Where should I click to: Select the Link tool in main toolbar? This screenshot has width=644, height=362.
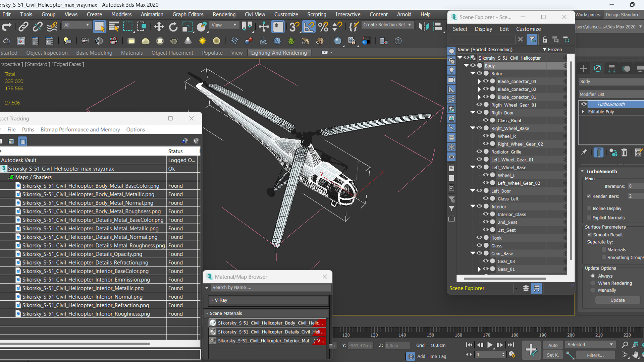click(23, 26)
